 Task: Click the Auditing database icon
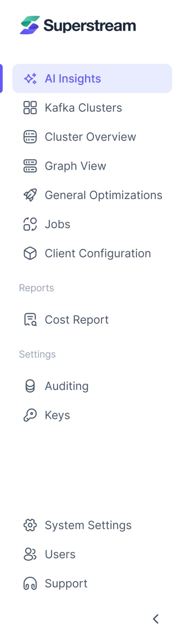point(30,386)
